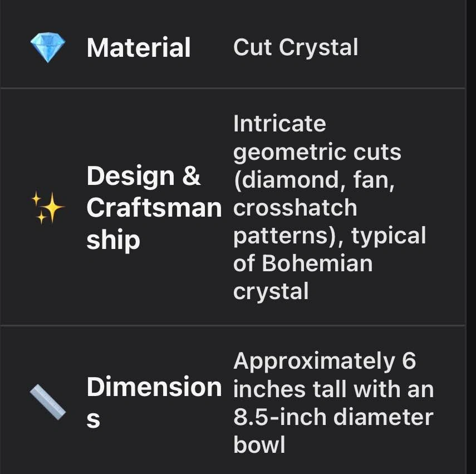Viewport: 476px width, 474px height.
Task: Click the ruler icon beside Dimensions
Action: click(x=47, y=402)
